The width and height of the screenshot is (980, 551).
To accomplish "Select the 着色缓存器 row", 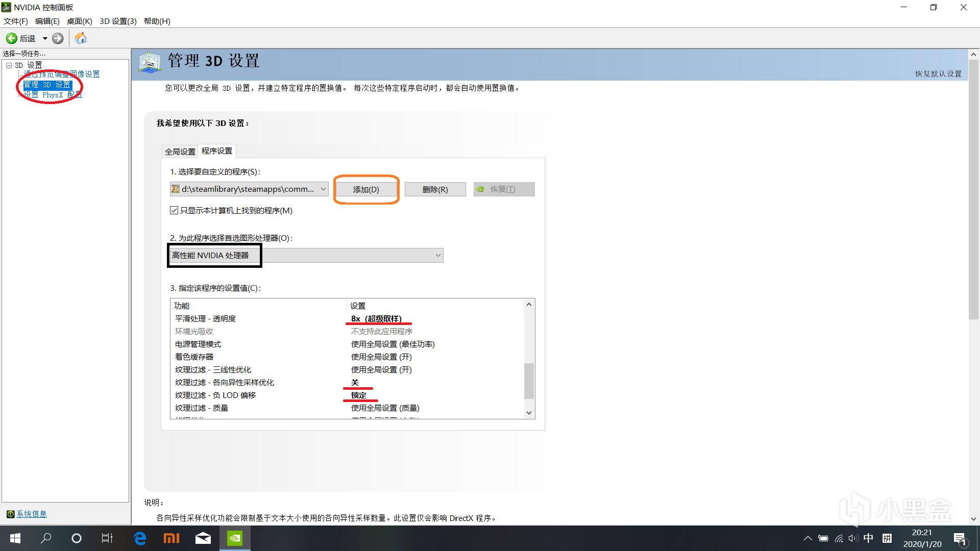I will [347, 357].
